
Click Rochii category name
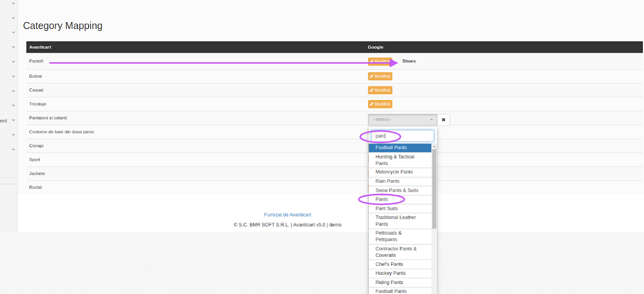[x=35, y=187]
